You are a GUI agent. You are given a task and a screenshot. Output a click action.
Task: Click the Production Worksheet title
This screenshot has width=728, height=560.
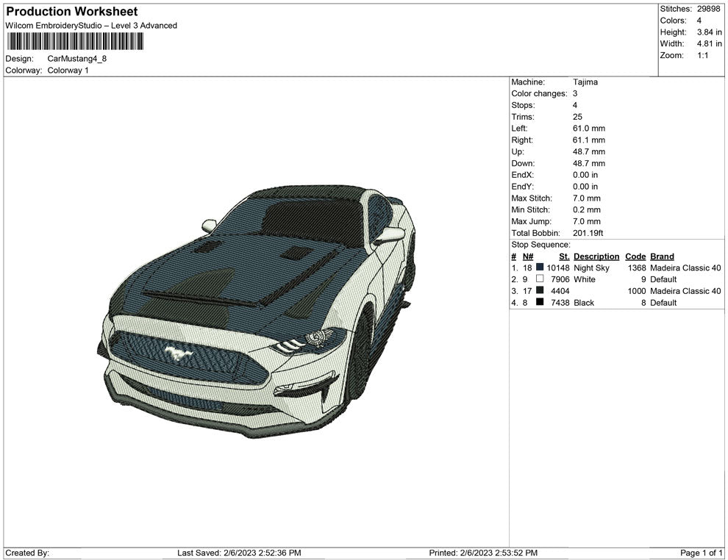pos(71,12)
